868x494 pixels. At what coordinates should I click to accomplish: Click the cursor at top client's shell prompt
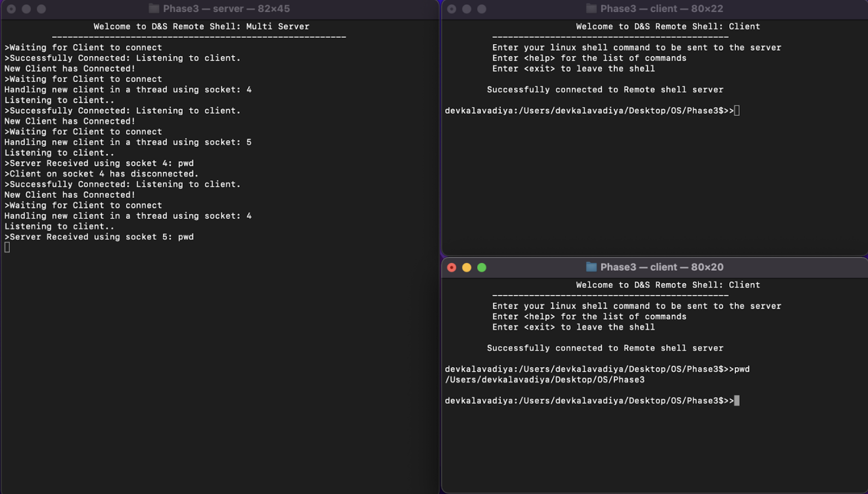737,111
